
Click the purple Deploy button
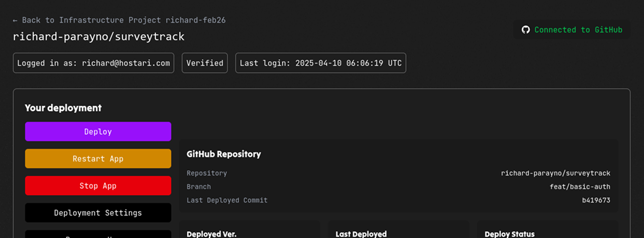(98, 131)
